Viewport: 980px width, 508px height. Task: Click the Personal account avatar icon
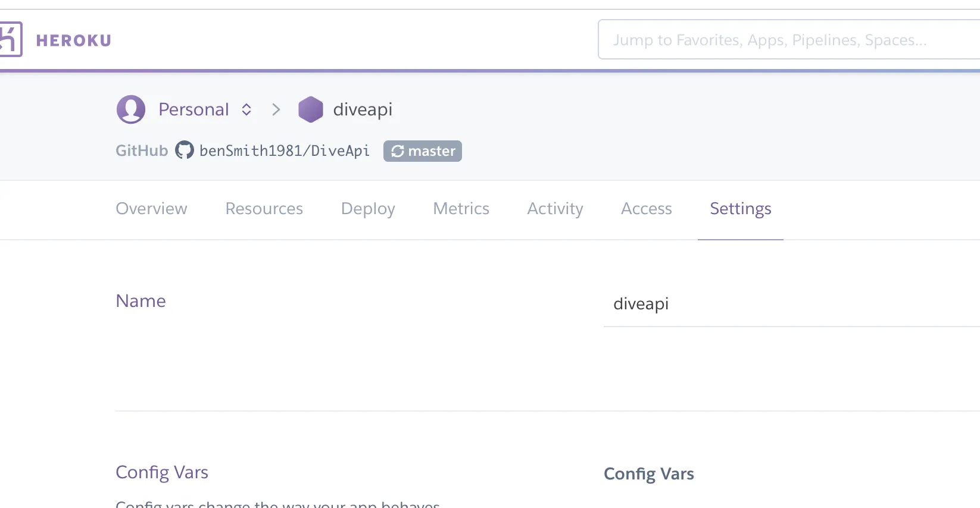point(131,109)
